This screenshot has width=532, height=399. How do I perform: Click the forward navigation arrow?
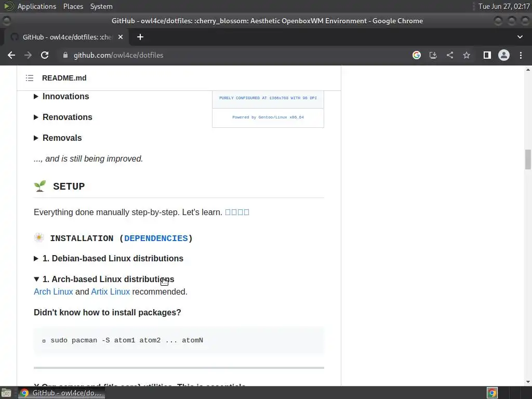pos(28,55)
